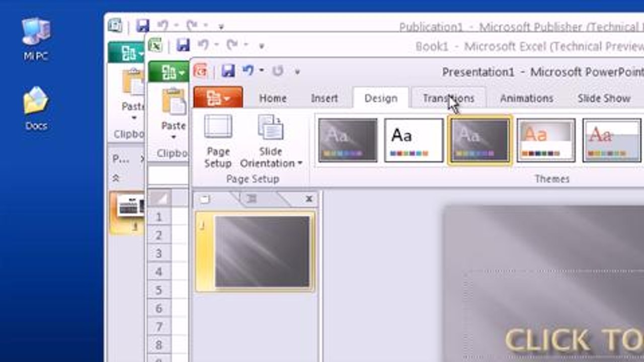Select the Design tab in PowerPoint

click(x=381, y=98)
